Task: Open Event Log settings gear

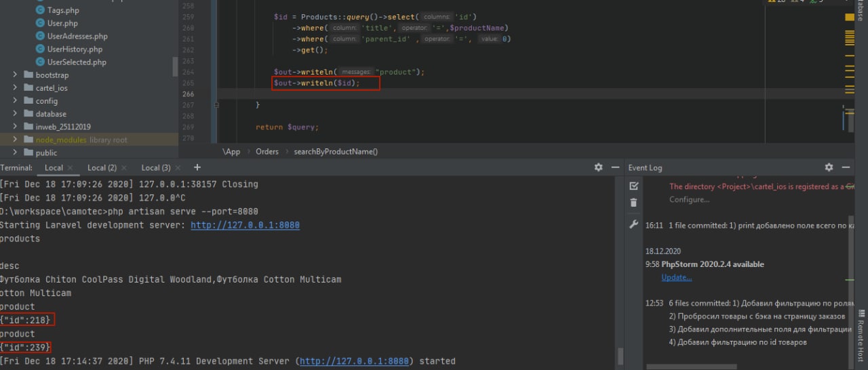Action: tap(829, 167)
